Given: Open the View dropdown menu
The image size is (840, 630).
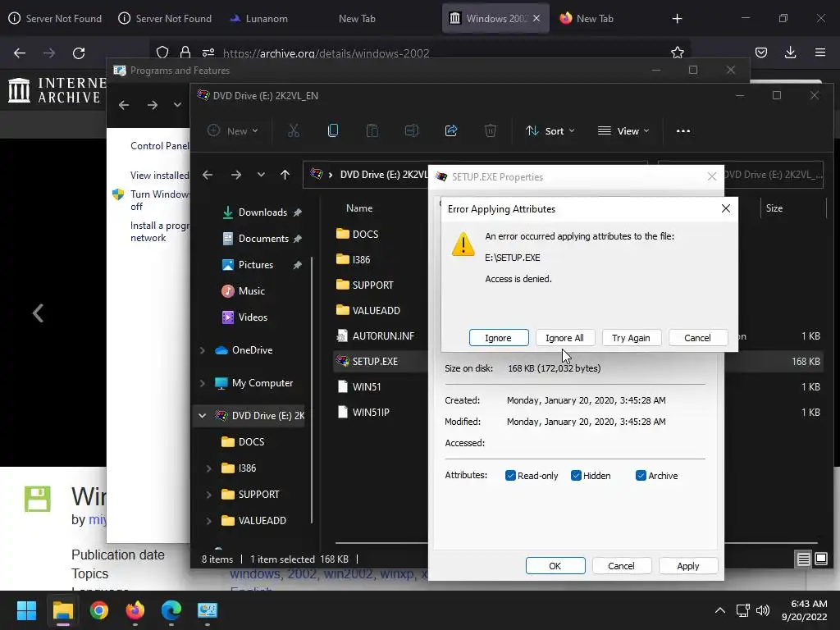Looking at the screenshot, I should pyautogui.click(x=623, y=130).
